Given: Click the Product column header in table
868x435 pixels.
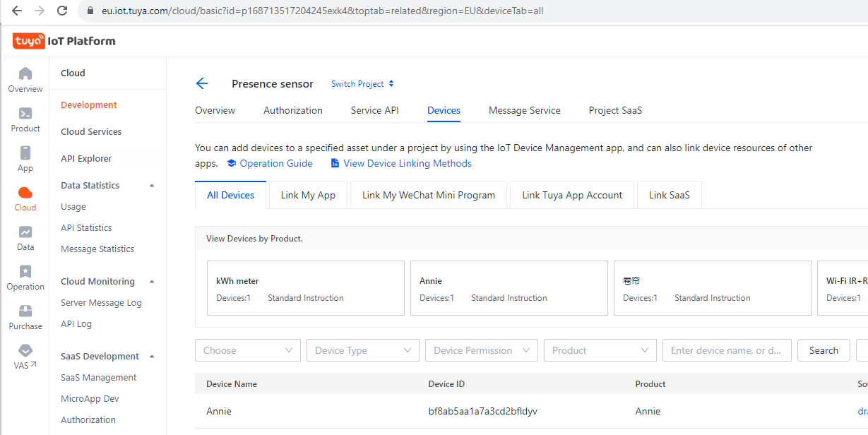Looking at the screenshot, I should 650,384.
